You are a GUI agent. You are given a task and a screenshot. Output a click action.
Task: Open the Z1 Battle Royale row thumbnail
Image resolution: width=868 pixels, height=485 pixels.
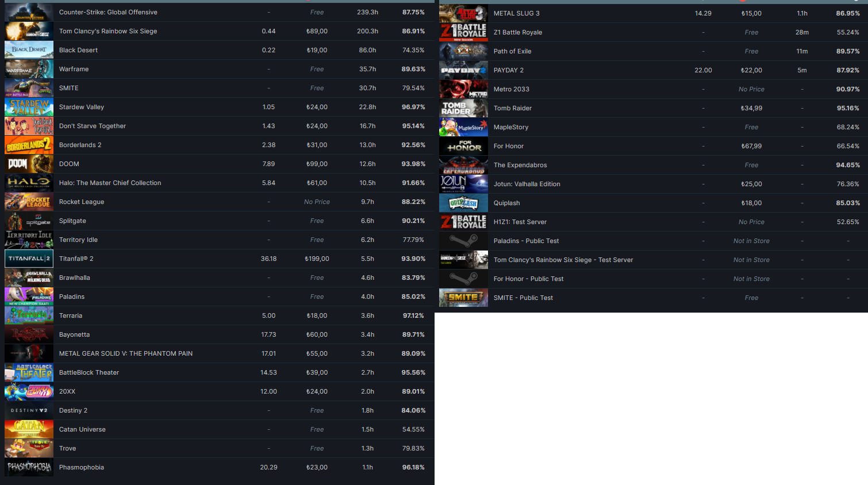(463, 32)
